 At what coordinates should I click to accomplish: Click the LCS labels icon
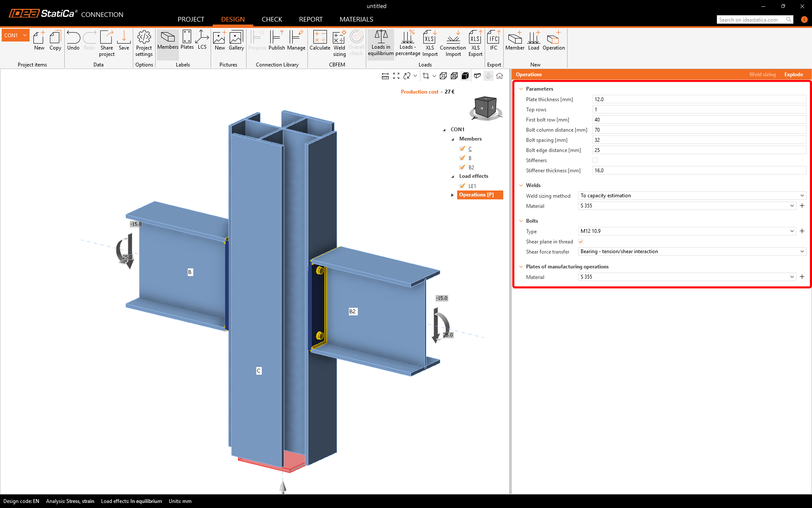(x=202, y=40)
